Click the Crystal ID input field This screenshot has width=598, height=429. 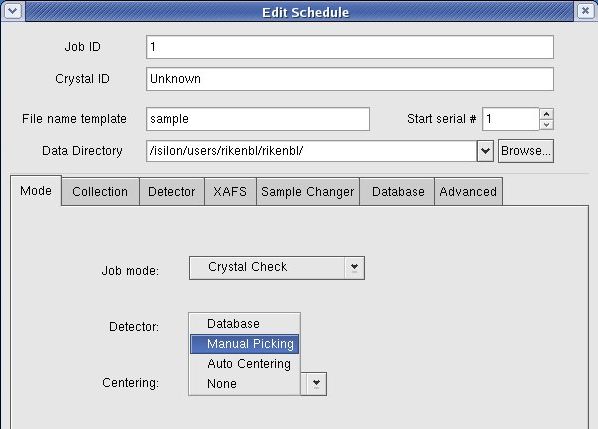(x=350, y=79)
